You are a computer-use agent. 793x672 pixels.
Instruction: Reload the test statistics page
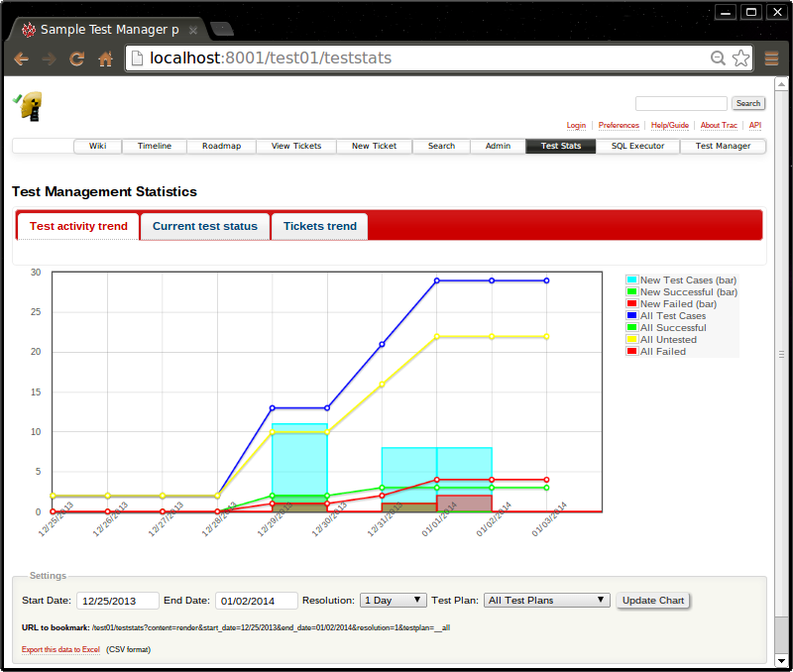click(76, 58)
